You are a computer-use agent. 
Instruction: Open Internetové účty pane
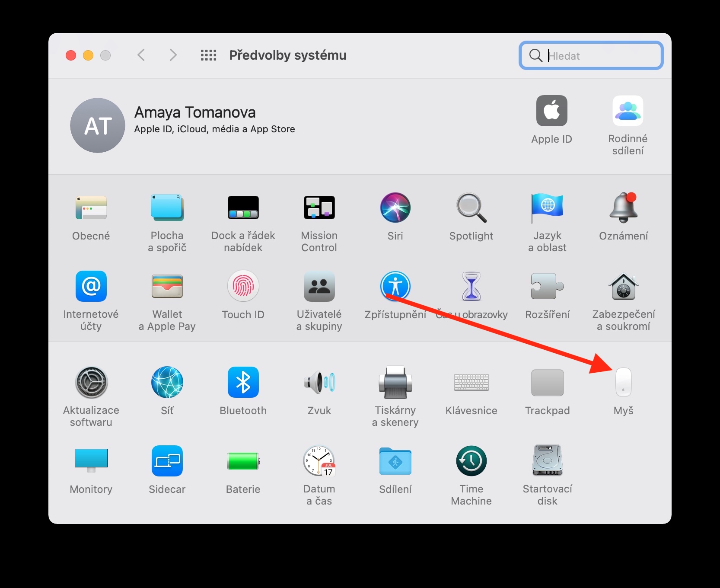point(91,286)
